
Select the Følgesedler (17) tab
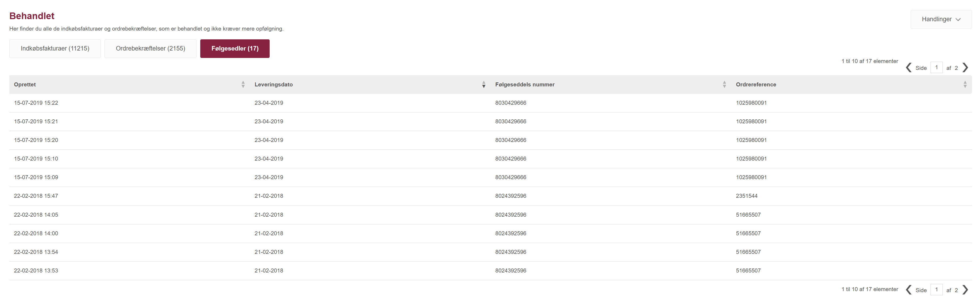235,49
